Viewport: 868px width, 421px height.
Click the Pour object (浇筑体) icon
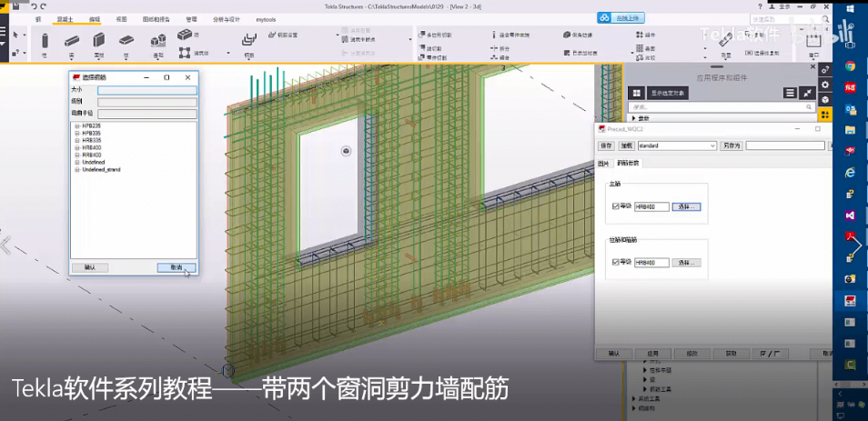(185, 53)
